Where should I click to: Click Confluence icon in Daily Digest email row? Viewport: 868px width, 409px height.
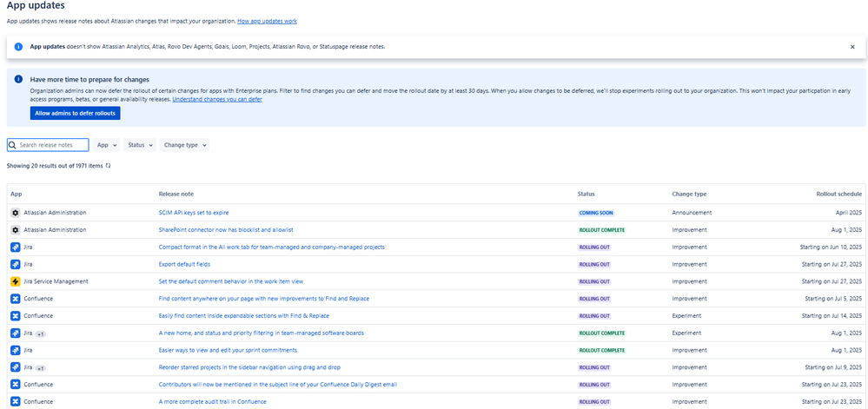click(x=16, y=384)
